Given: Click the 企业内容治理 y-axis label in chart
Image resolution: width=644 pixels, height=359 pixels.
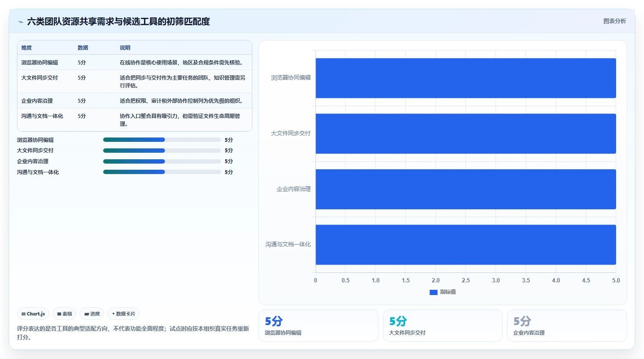Looking at the screenshot, I should (x=294, y=189).
